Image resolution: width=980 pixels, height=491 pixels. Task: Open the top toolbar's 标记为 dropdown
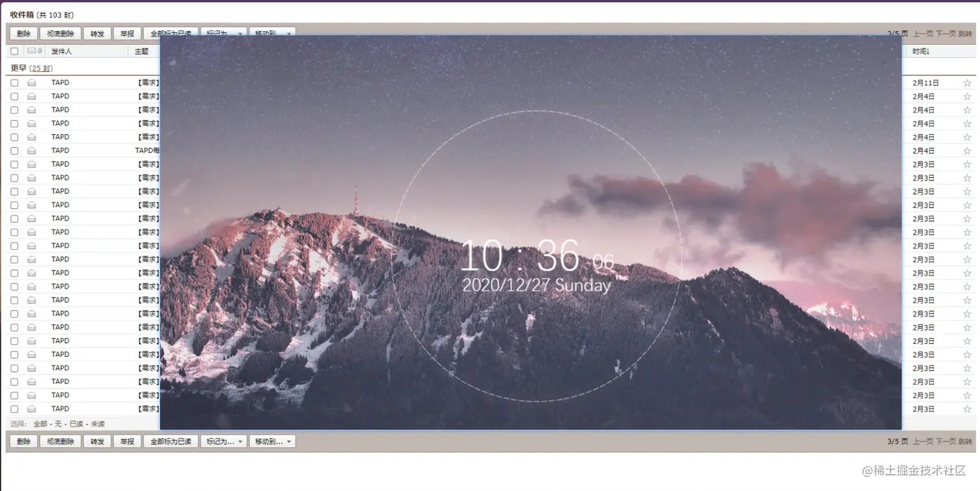click(224, 32)
